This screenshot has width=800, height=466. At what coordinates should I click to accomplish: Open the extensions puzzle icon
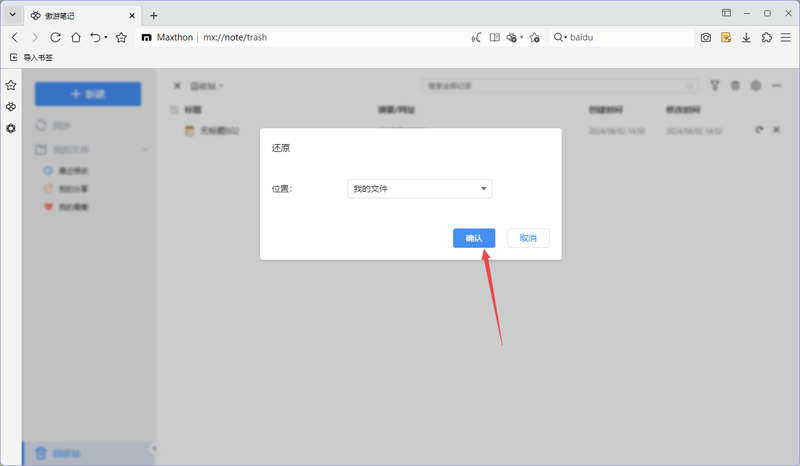click(x=766, y=37)
